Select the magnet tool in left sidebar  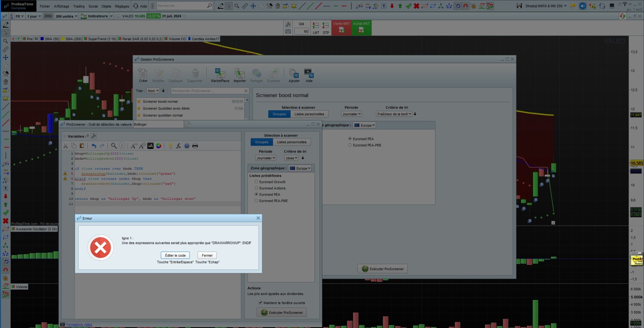(6, 270)
